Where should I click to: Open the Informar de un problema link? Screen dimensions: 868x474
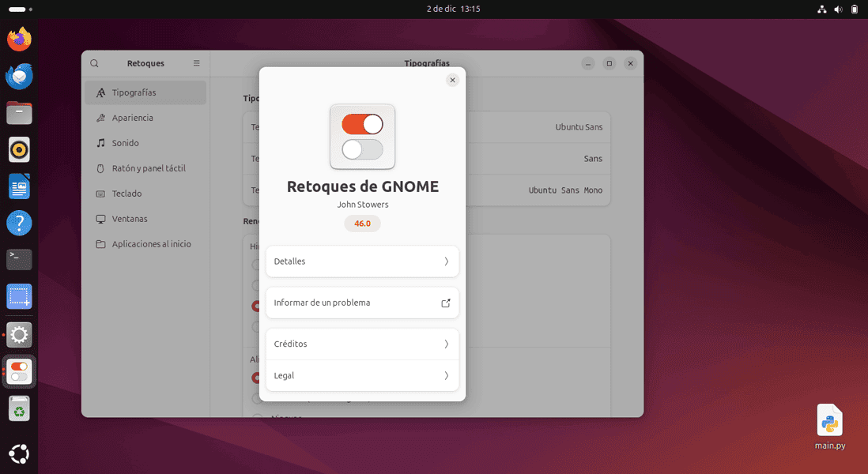pyautogui.click(x=362, y=303)
